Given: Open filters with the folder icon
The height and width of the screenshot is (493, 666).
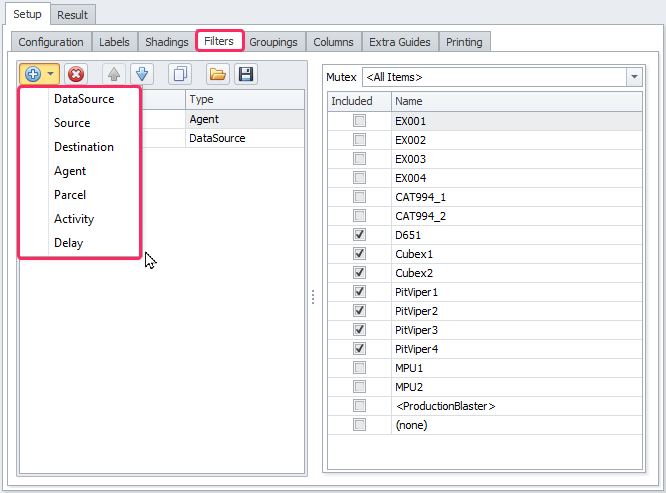Looking at the screenshot, I should coord(217,74).
